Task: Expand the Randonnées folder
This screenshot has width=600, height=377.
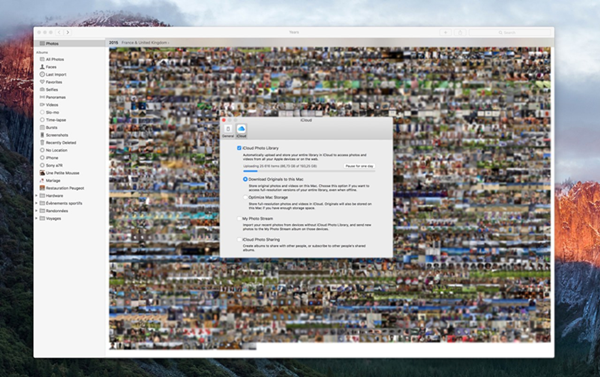Action: (37, 211)
